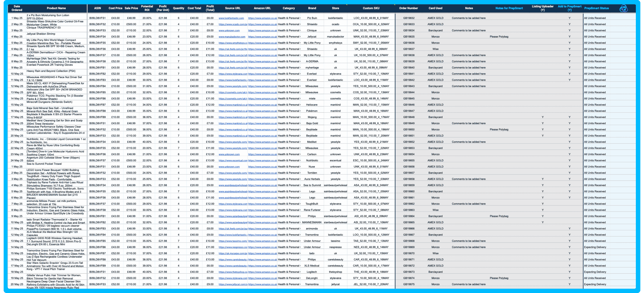Click SKU cell ESC_10.00_500.00_4_24MAY
The width and height of the screenshot is (644, 293).
tap(371, 161)
